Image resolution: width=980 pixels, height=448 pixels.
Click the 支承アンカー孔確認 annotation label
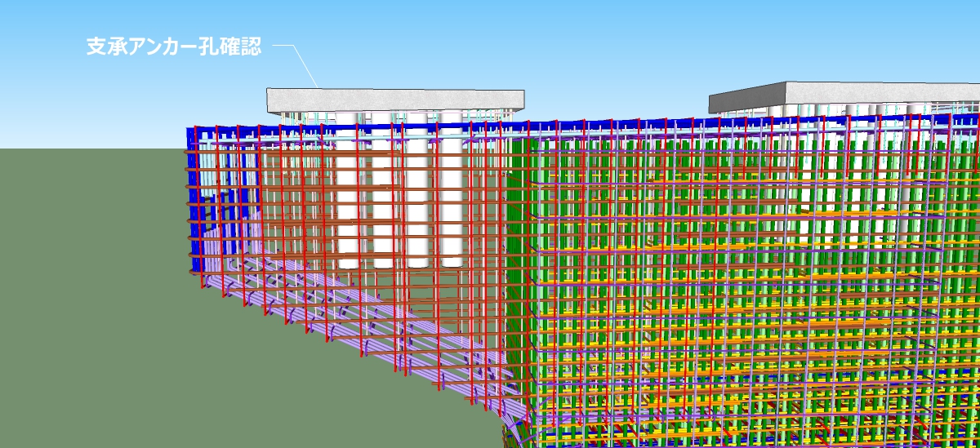[173, 47]
